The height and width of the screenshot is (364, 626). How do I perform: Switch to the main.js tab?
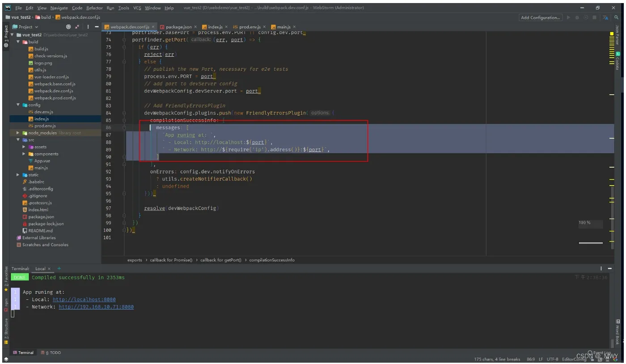(x=284, y=27)
